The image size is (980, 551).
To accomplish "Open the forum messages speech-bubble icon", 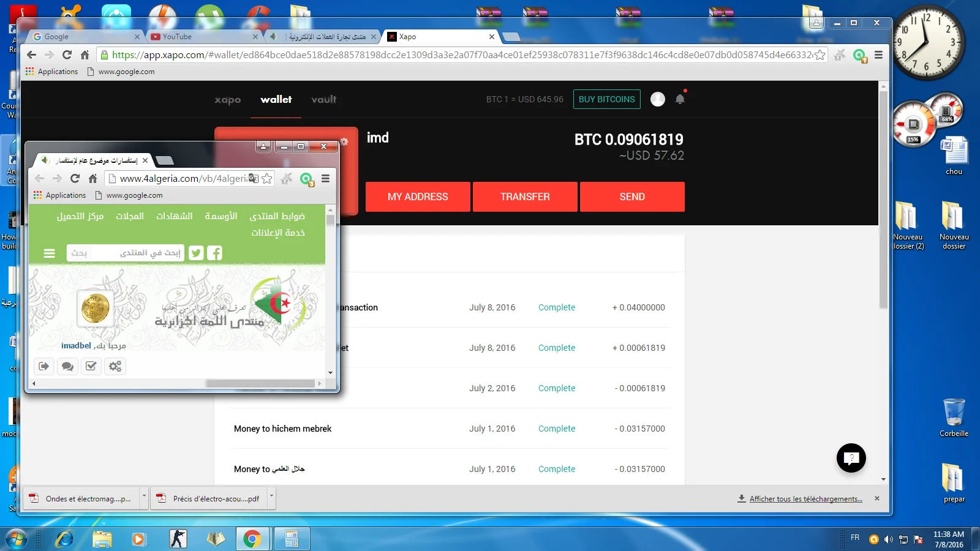I will tap(67, 366).
